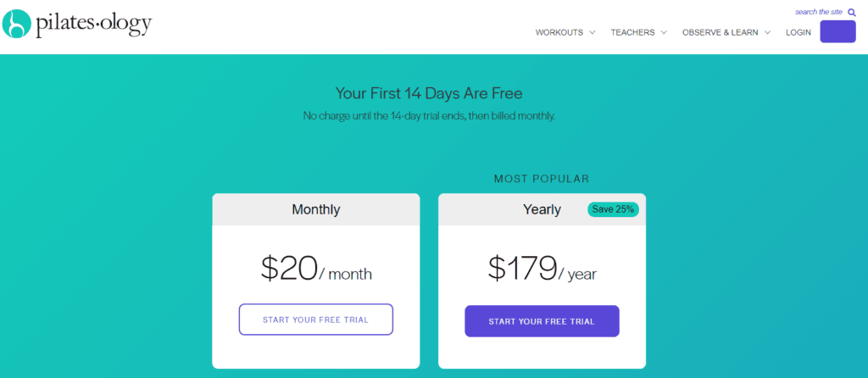Click the MOST POPULAR label
The width and height of the screenshot is (868, 378).
[541, 179]
